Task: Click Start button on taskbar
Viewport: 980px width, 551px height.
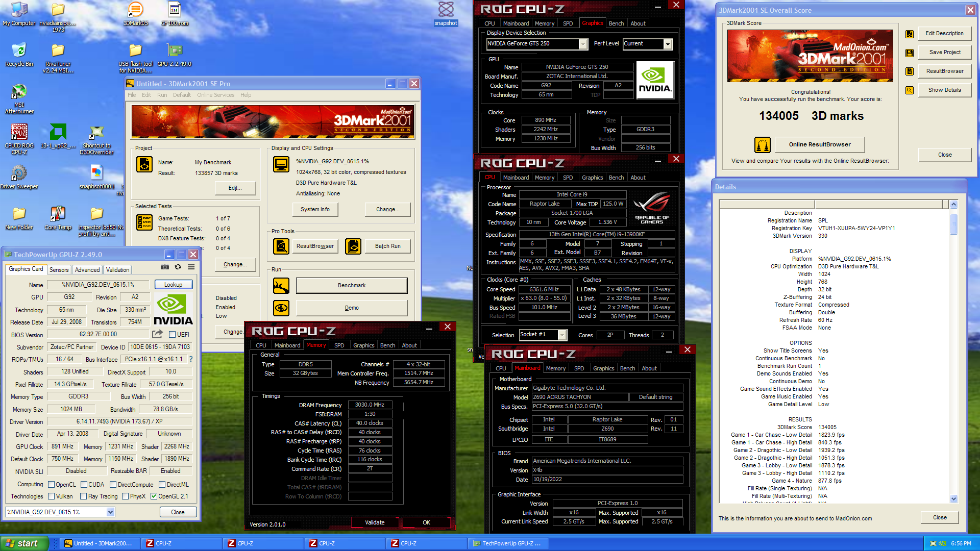Action: click(24, 543)
